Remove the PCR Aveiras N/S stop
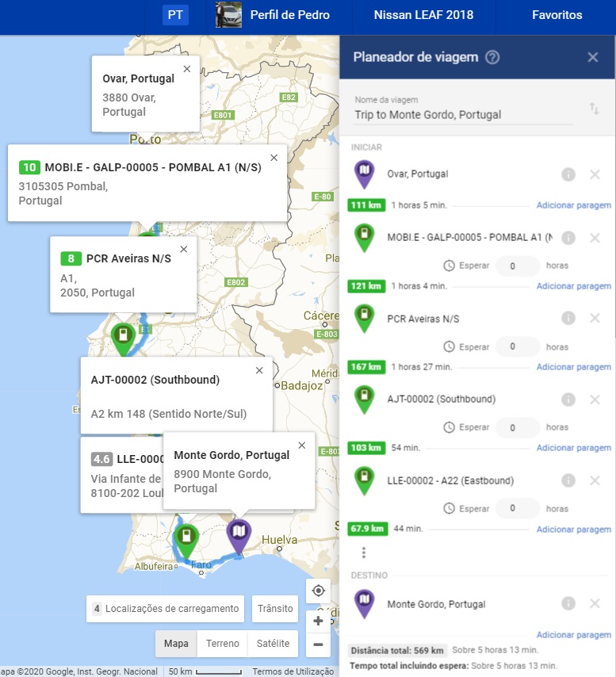Screen dimensions: 616x677 pos(595,318)
